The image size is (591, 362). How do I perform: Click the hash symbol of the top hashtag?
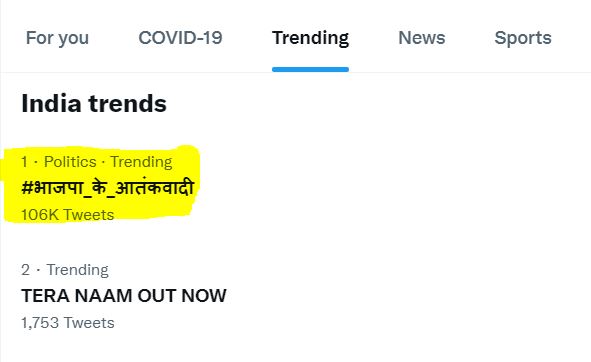click(27, 188)
